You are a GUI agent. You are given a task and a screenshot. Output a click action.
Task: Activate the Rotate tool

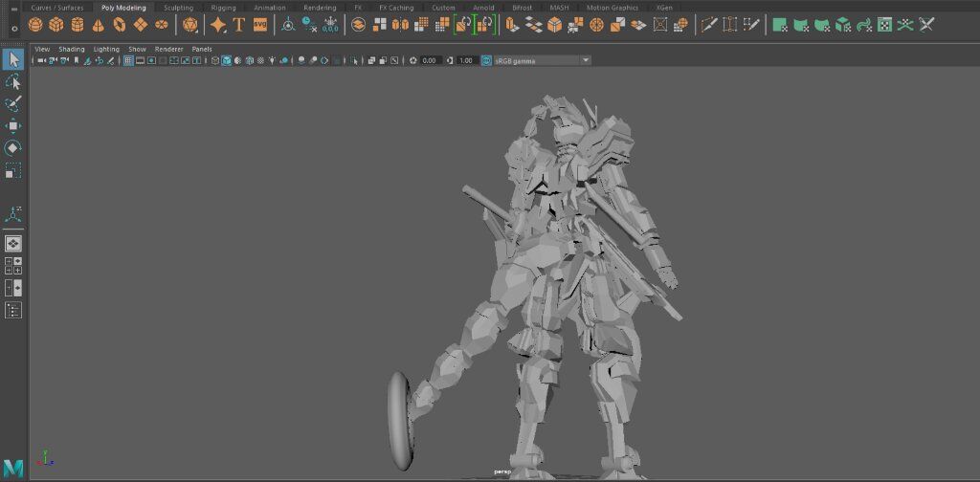coord(13,148)
